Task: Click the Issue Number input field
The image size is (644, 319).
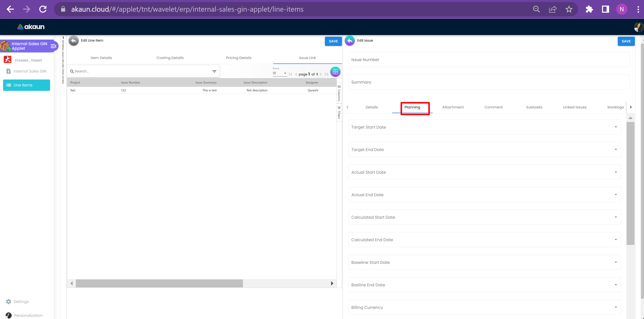Action: [489, 60]
